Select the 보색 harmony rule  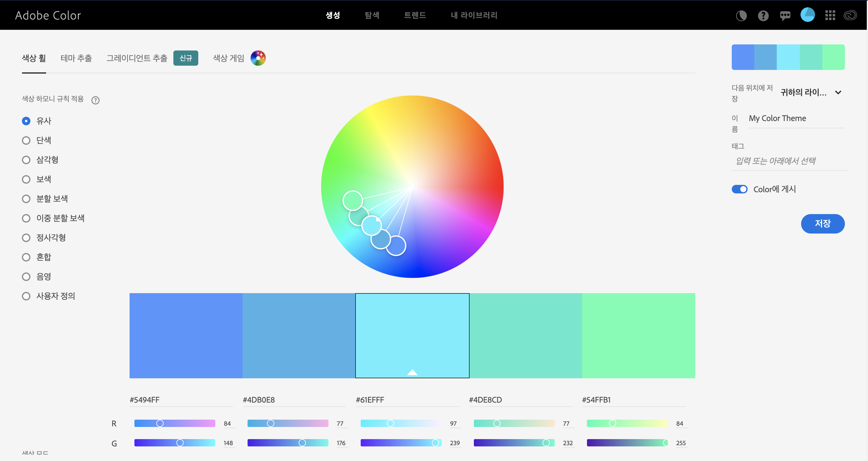tap(26, 179)
